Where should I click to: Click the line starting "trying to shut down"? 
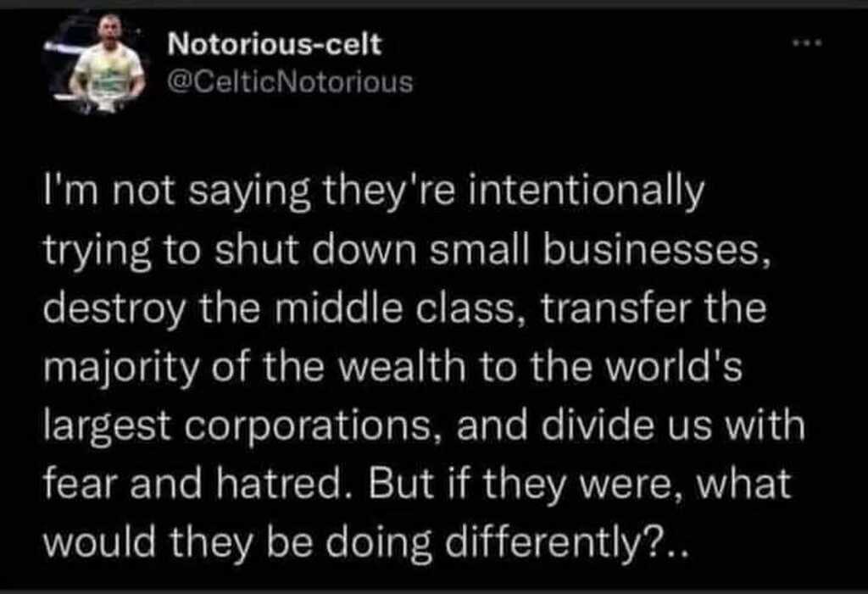[x=406, y=252]
